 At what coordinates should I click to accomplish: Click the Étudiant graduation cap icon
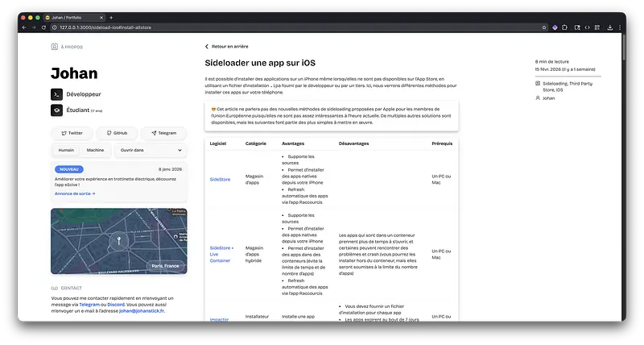(x=56, y=110)
